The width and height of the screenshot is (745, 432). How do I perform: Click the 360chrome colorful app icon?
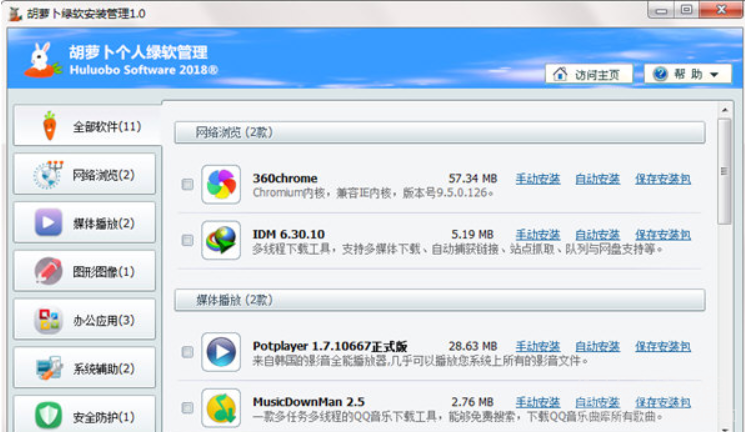click(221, 184)
